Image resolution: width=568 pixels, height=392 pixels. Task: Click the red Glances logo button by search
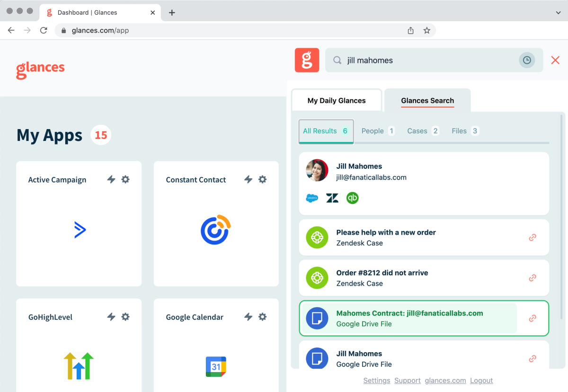click(x=307, y=60)
